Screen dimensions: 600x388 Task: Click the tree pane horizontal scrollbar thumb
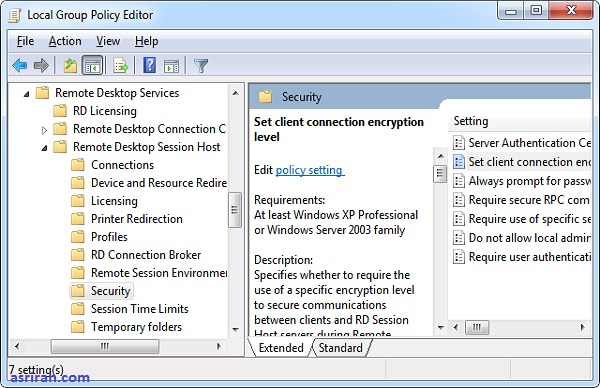click(x=105, y=346)
